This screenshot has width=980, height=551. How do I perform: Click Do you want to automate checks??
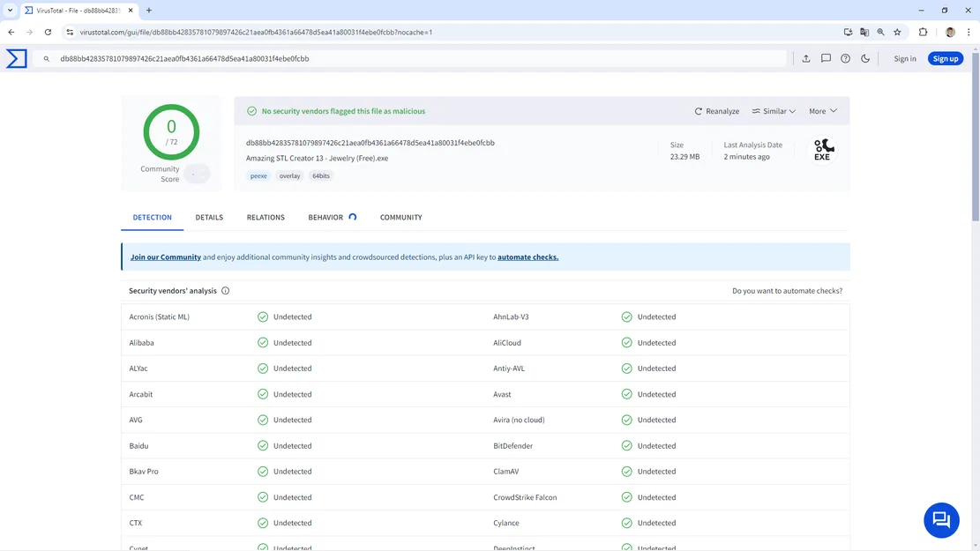click(x=787, y=291)
